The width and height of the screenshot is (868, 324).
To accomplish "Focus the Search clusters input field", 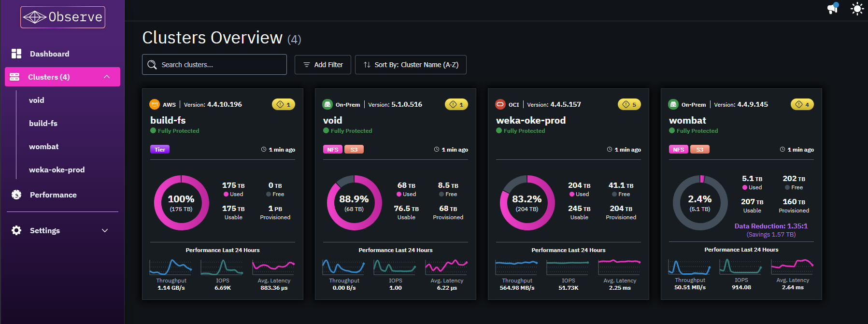I will point(220,65).
